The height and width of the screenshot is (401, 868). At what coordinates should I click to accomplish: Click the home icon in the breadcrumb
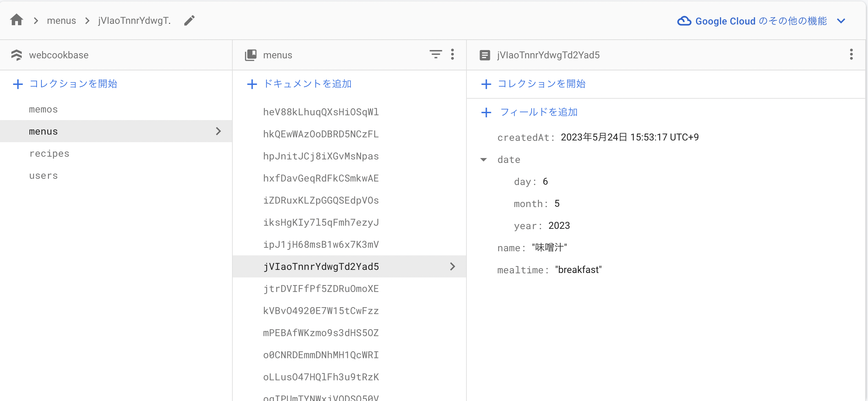pos(17,20)
